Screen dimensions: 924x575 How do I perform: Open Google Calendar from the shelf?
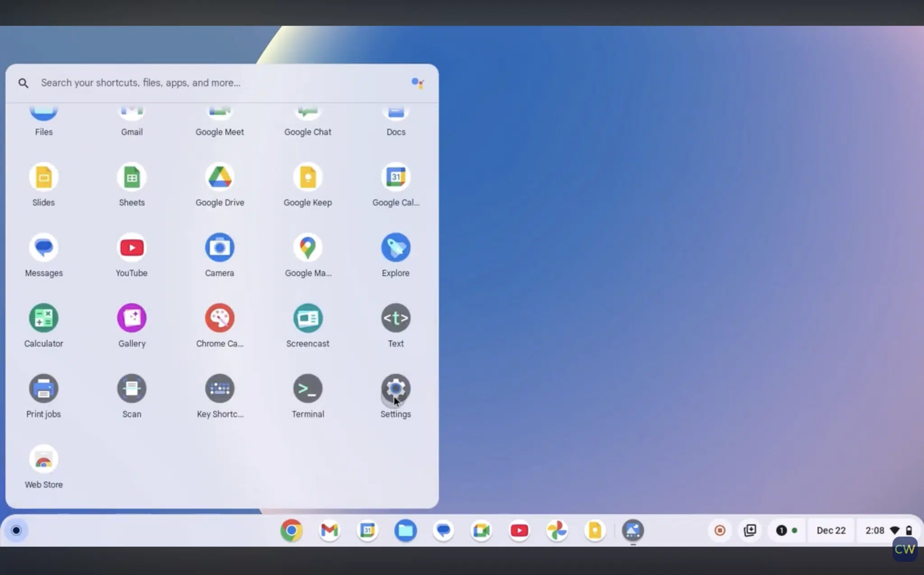tap(367, 530)
